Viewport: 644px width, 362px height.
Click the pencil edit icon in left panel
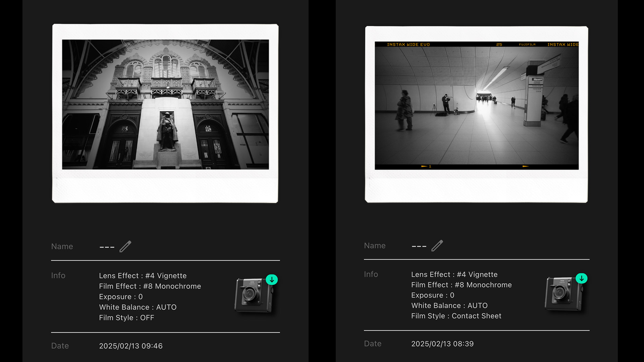tap(125, 246)
